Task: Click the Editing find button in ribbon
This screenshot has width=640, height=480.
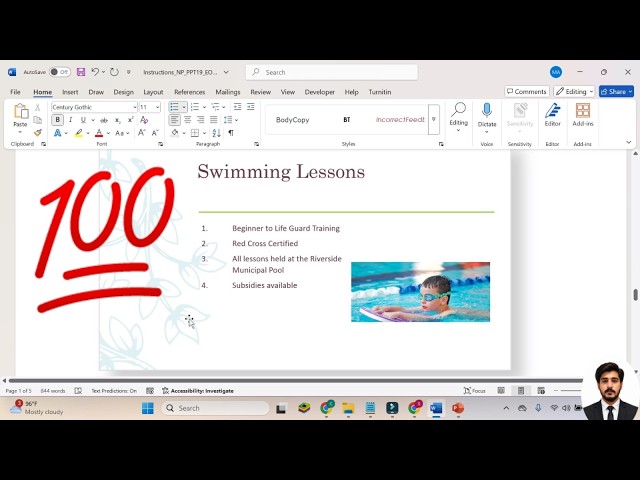Action: click(x=458, y=116)
